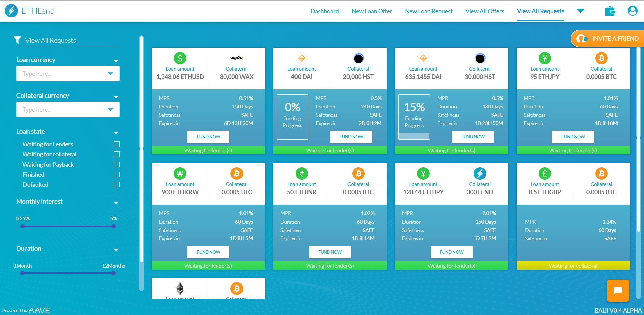Collapse the Collateral currency filter section

tap(116, 97)
